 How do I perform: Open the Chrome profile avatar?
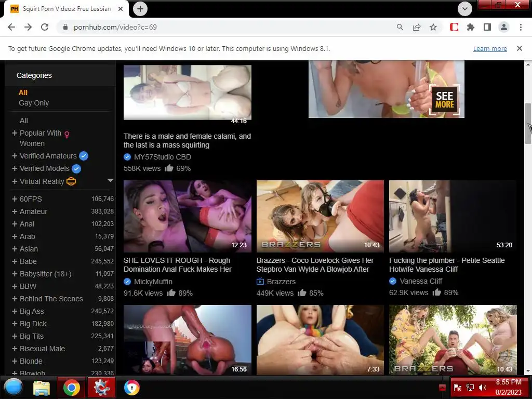click(x=504, y=27)
